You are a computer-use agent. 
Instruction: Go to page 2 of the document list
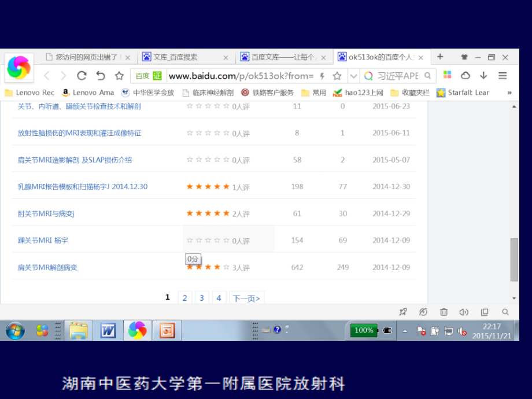(x=184, y=297)
